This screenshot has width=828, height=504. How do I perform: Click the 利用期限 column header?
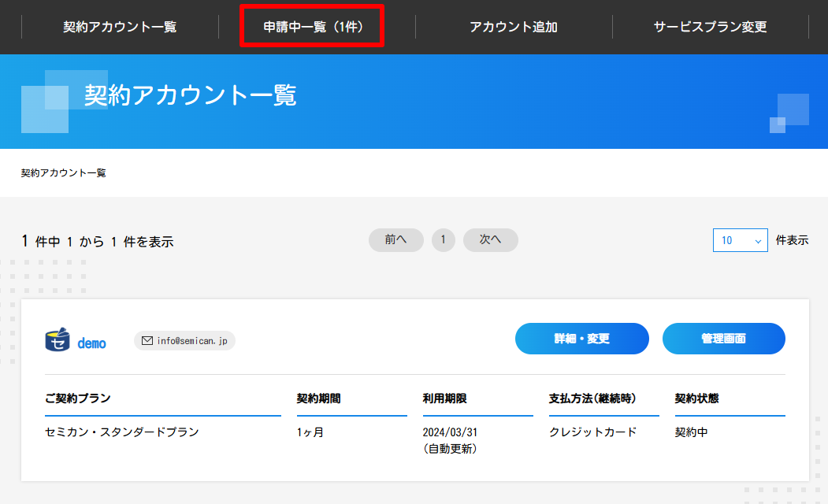[444, 398]
